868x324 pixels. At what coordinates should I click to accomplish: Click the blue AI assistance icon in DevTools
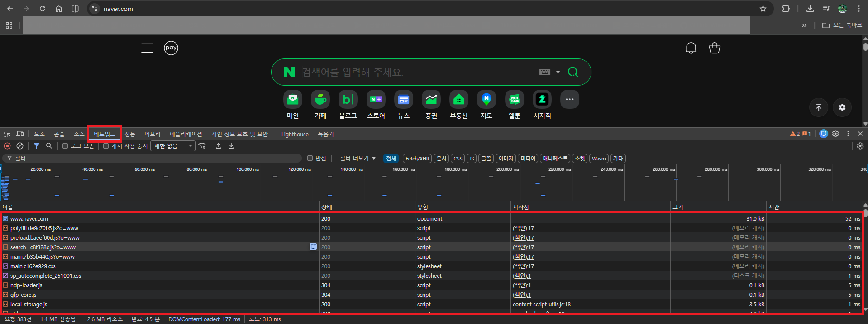point(824,134)
